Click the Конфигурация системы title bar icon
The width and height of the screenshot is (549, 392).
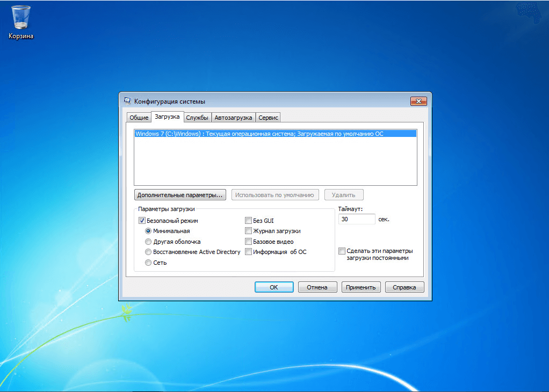[x=127, y=101]
